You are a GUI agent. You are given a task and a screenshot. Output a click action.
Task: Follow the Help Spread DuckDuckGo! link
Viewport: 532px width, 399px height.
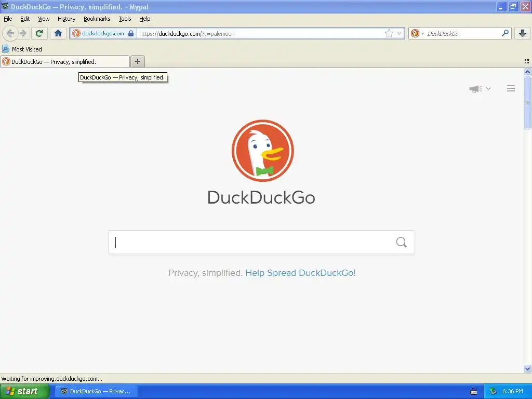[300, 273]
